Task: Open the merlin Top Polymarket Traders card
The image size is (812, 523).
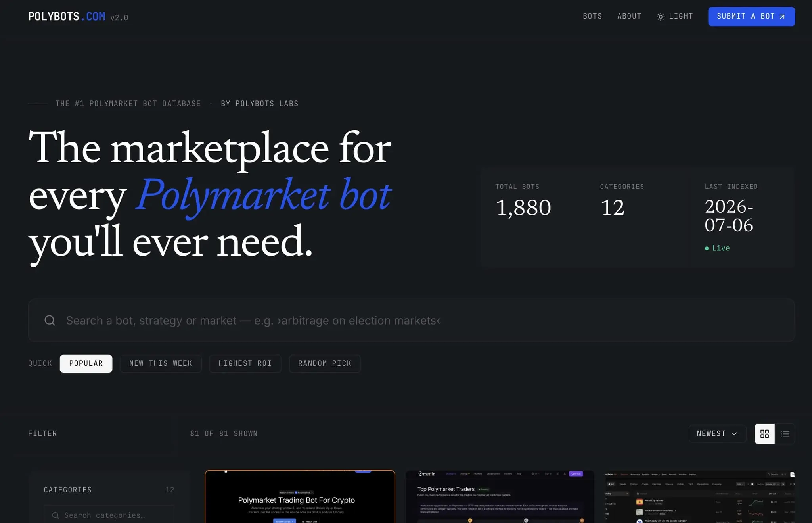Action: pyautogui.click(x=500, y=496)
